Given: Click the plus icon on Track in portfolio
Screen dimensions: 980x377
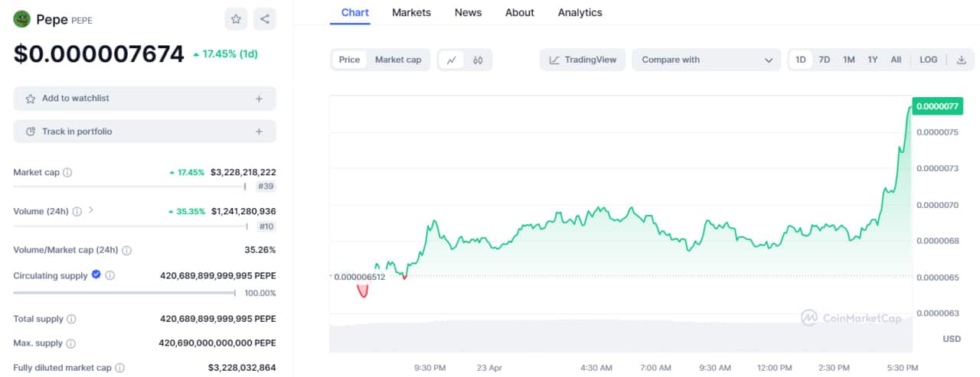Looking at the screenshot, I should [x=259, y=132].
